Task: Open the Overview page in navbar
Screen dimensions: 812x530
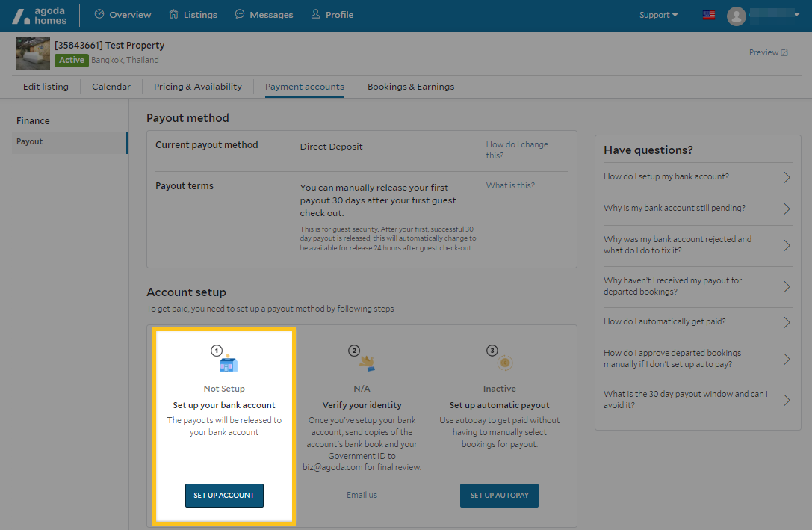Action: coord(123,15)
